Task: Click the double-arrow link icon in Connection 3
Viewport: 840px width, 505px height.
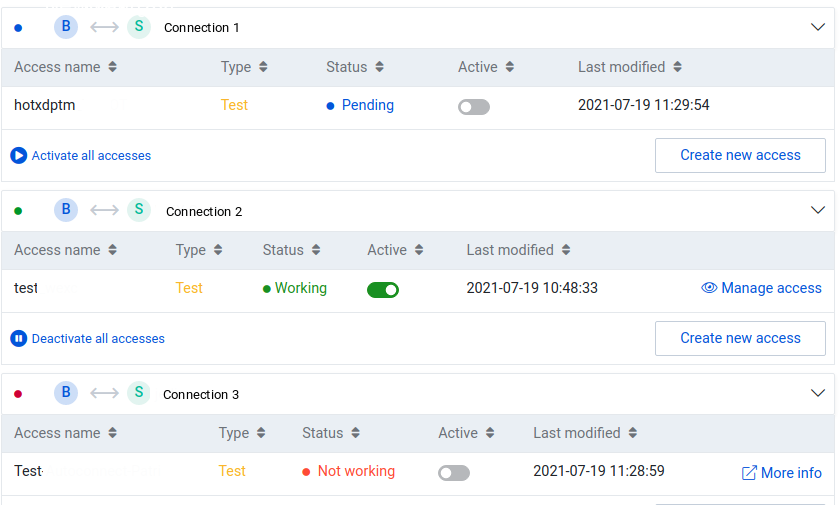Action: (104, 393)
